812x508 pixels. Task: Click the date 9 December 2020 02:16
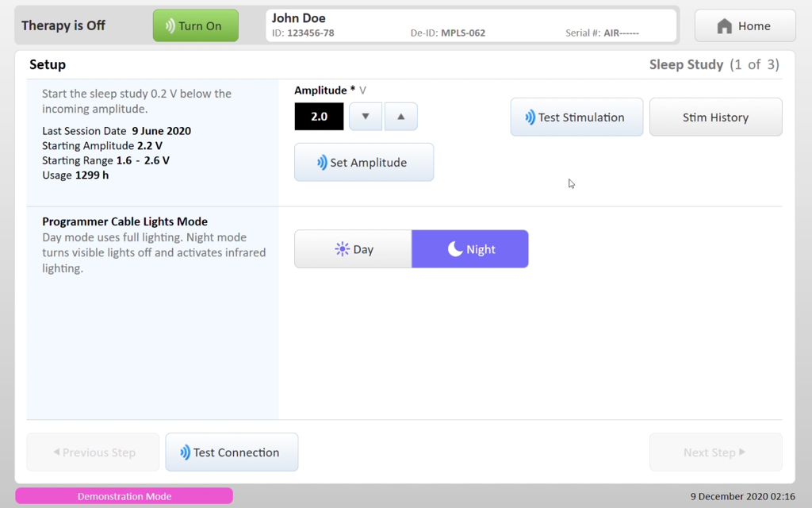tap(742, 497)
